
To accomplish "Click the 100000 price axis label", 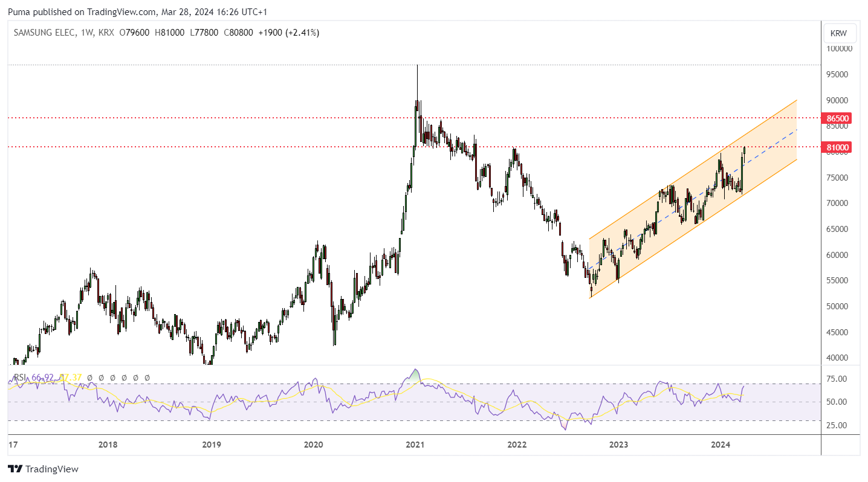I will tap(839, 48).
